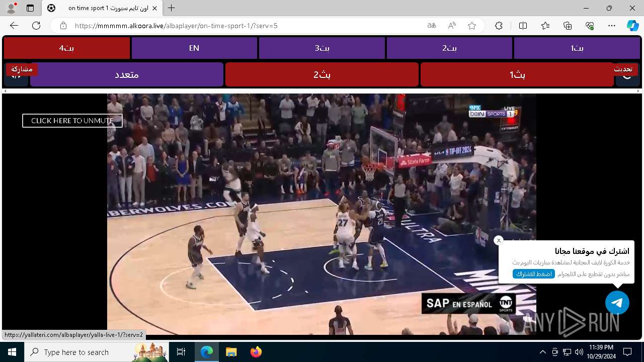The height and width of the screenshot is (362, 644).
Task: Choose the large red بث2 button
Action: tap(322, 74)
